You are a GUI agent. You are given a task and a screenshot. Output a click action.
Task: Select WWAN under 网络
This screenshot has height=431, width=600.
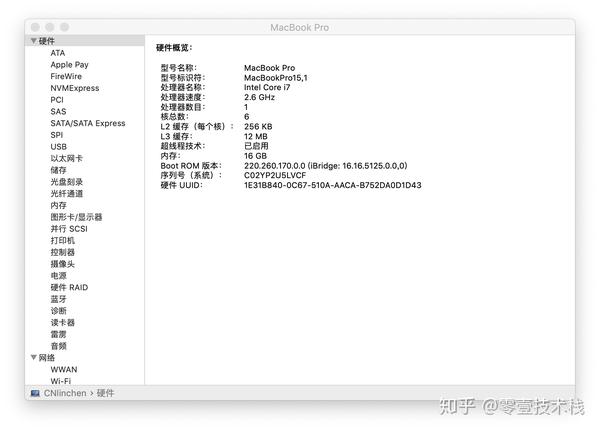click(64, 369)
